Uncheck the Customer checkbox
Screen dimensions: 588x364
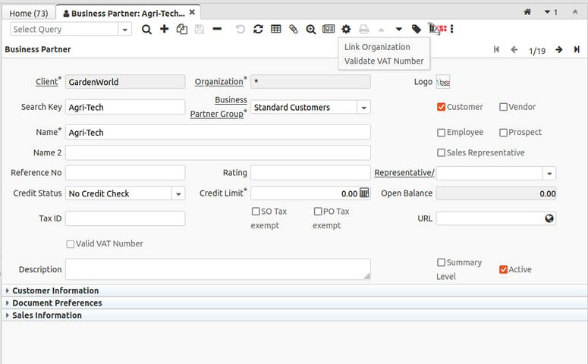point(442,107)
